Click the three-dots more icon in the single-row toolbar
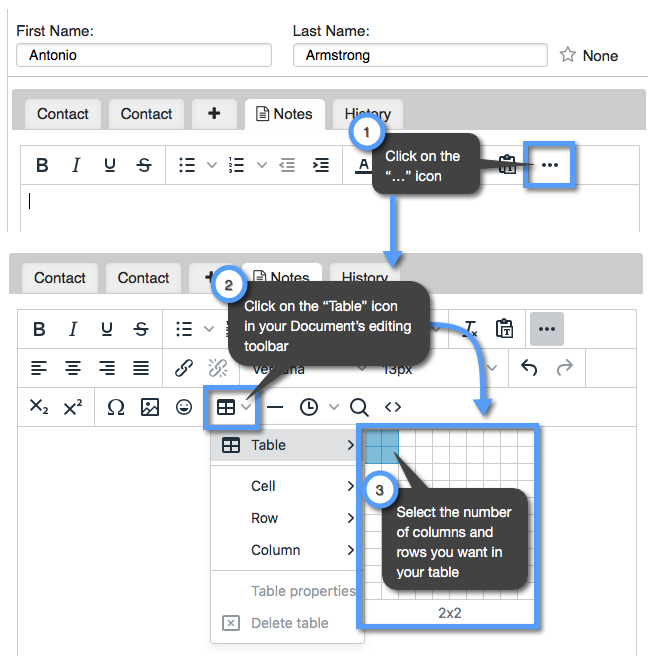The image size is (648, 660). [550, 165]
